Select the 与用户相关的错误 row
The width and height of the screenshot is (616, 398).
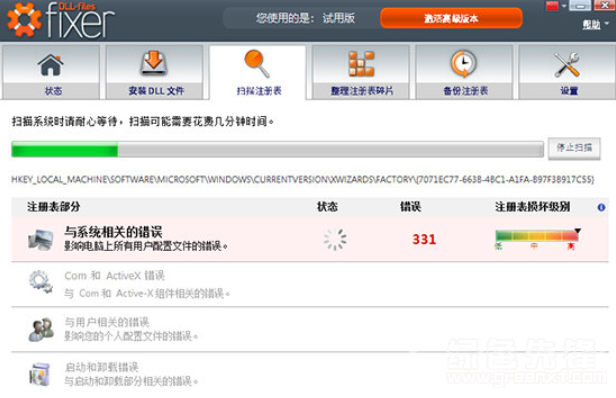(x=310, y=329)
